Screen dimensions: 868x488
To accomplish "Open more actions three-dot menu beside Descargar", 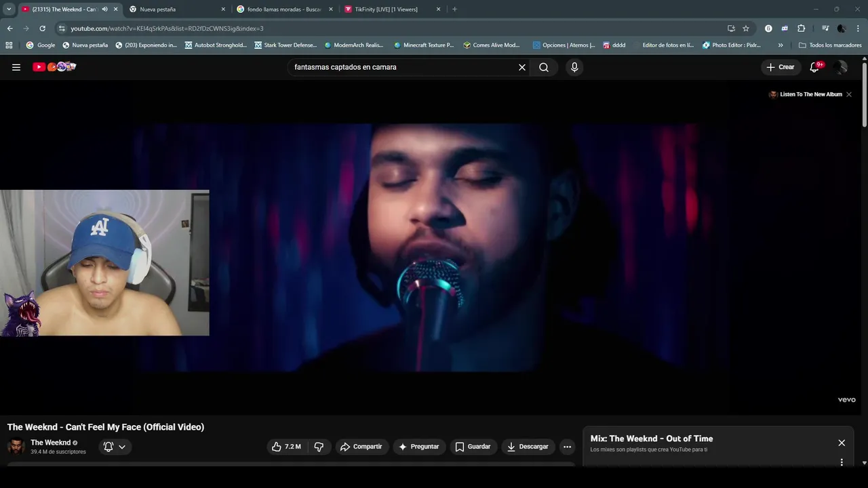I will coord(568,447).
